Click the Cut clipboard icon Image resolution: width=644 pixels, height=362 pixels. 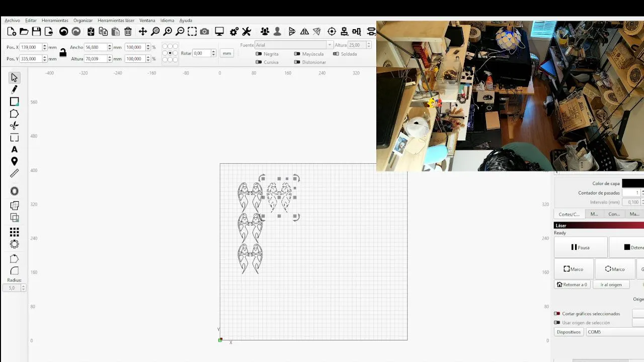pos(91,32)
